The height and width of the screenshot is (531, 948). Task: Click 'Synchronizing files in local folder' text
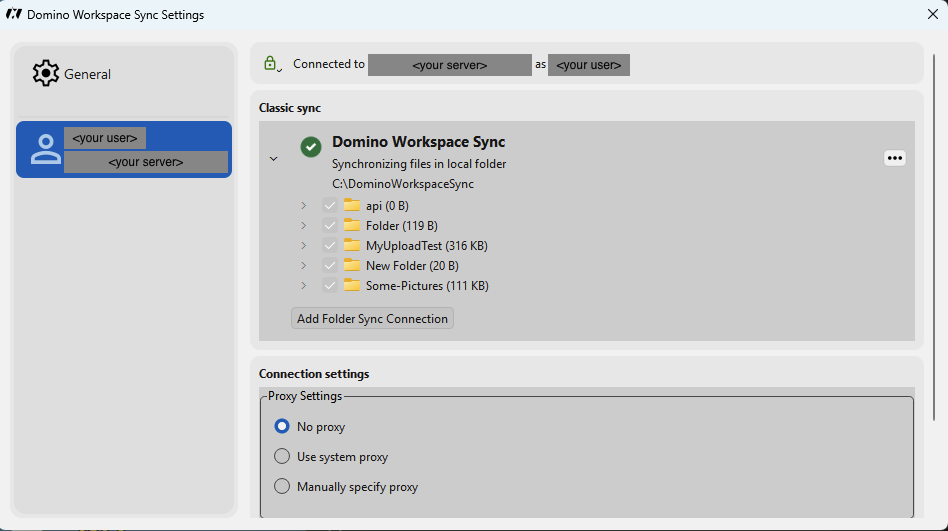(x=419, y=164)
